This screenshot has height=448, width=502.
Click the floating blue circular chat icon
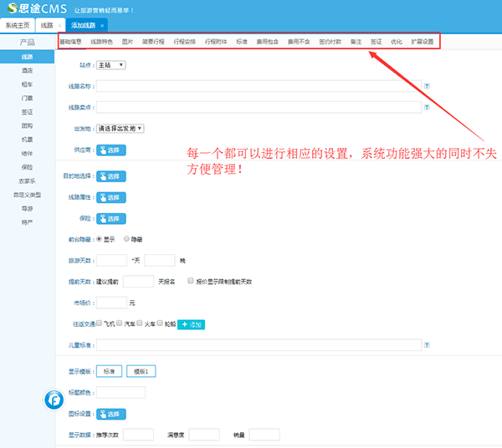(55, 400)
